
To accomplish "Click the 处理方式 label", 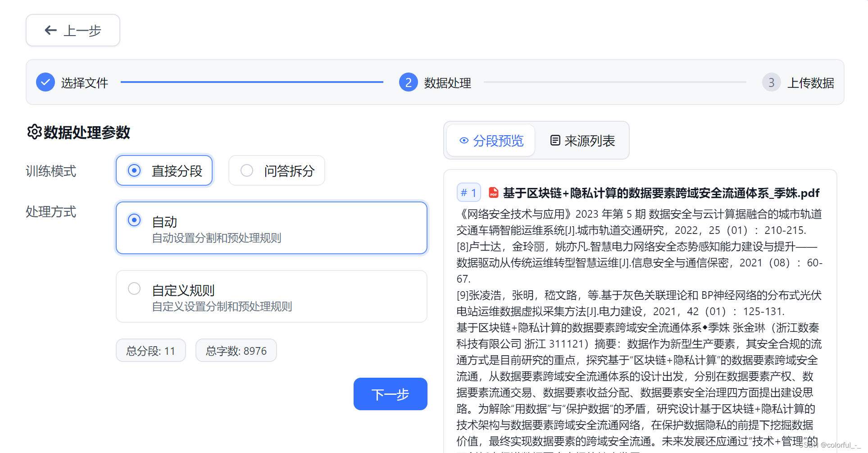I will click(x=51, y=212).
